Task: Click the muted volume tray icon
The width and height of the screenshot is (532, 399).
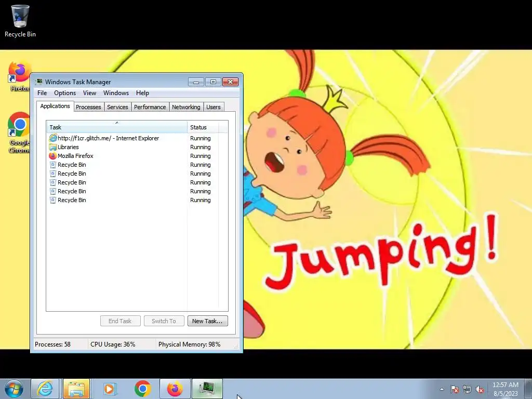Action: 480,389
